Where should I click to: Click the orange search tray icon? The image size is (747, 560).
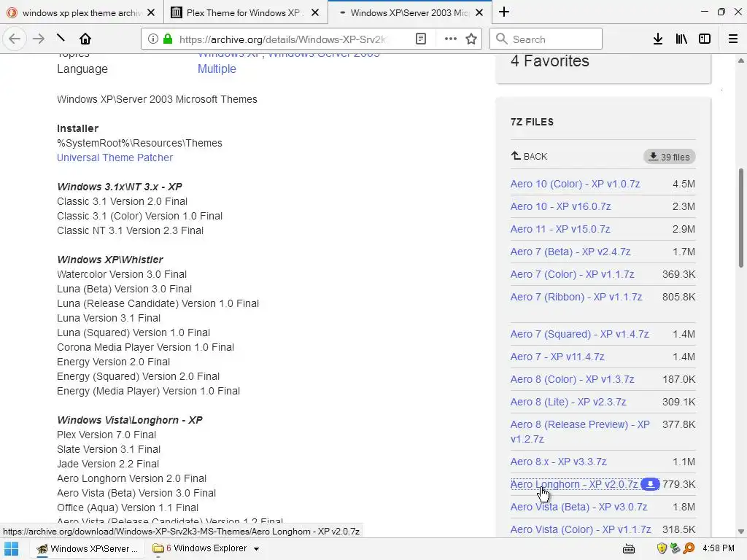(x=689, y=548)
